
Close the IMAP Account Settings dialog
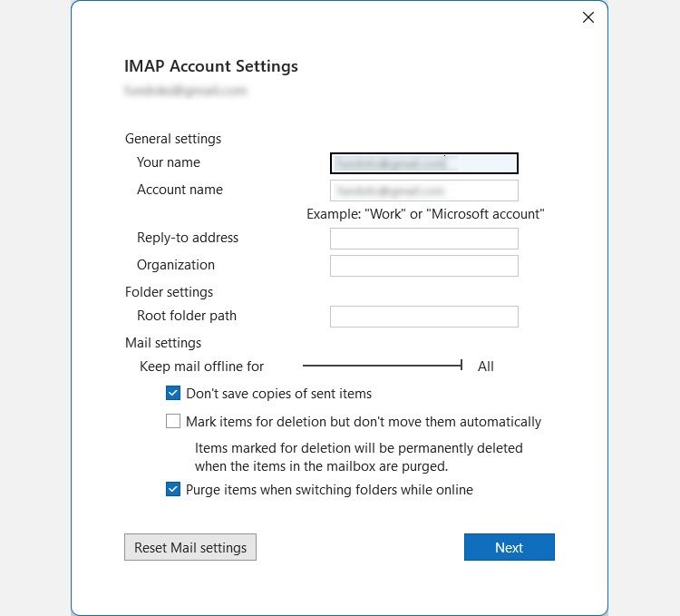click(x=588, y=17)
